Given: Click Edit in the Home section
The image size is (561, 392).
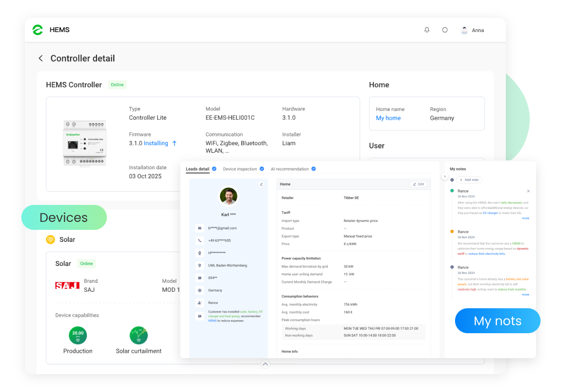Looking at the screenshot, I should click(418, 184).
